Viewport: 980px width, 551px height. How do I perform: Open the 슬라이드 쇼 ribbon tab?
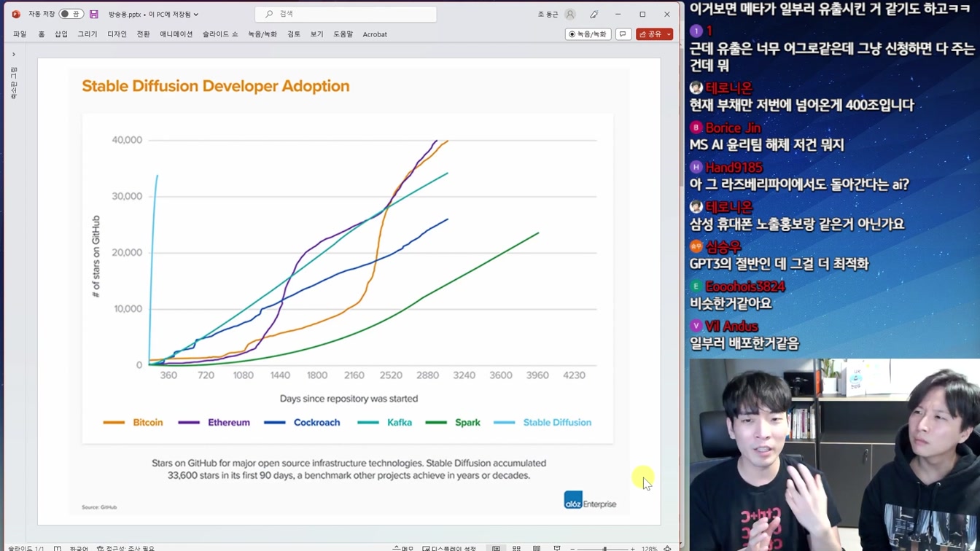coord(220,34)
